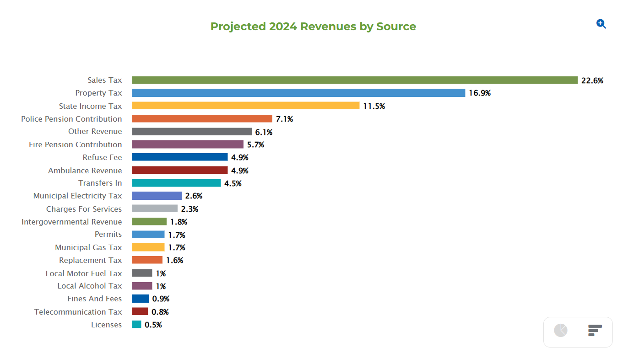Click the State Income Tax bar
The width and height of the screenshot is (644, 353).
[246, 106]
